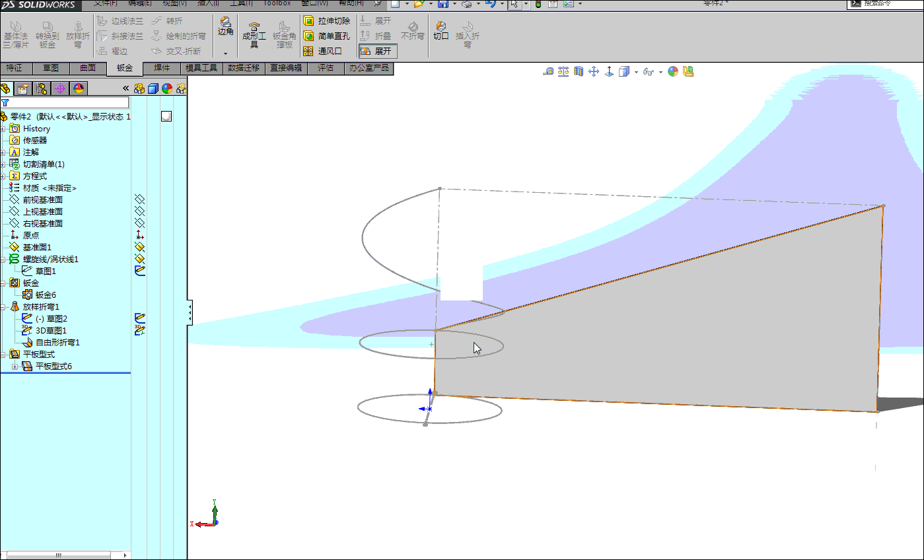Click the traffic light rebuild icon
This screenshot has width=924, height=560.
pos(538,4)
